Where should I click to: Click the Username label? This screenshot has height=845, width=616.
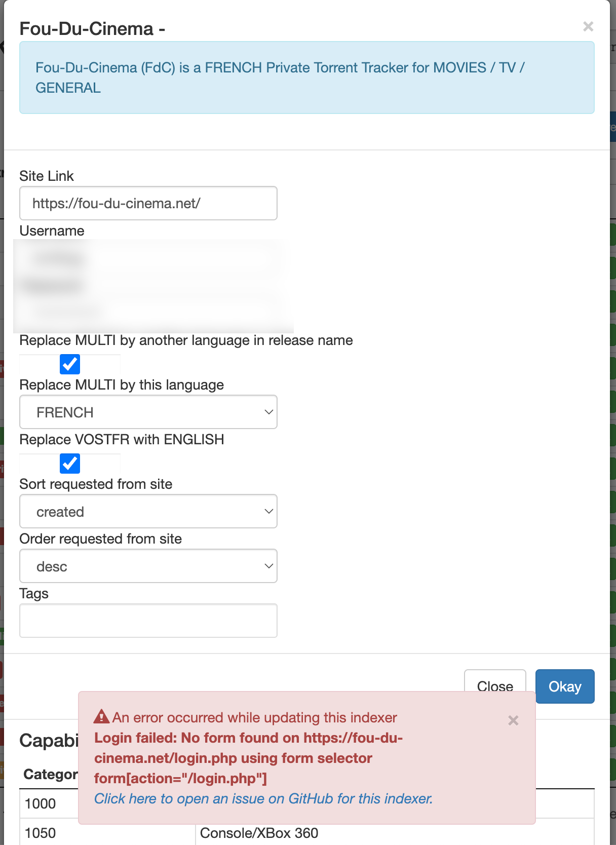coord(52,231)
